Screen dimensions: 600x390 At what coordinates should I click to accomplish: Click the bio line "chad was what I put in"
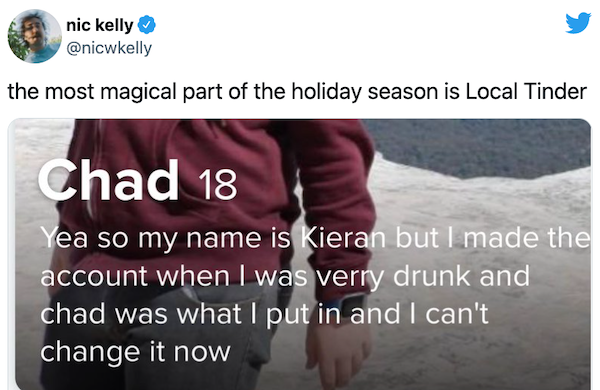tap(264, 314)
